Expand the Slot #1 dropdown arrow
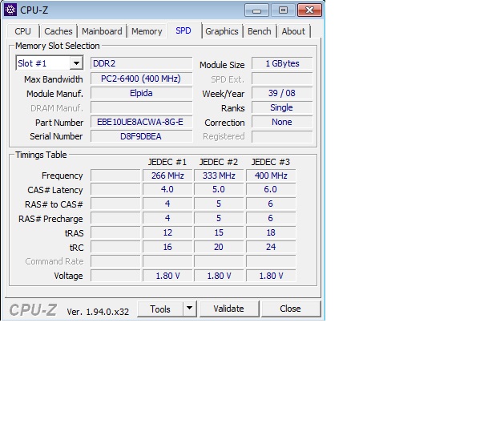The height and width of the screenshot is (448, 492). (x=76, y=63)
